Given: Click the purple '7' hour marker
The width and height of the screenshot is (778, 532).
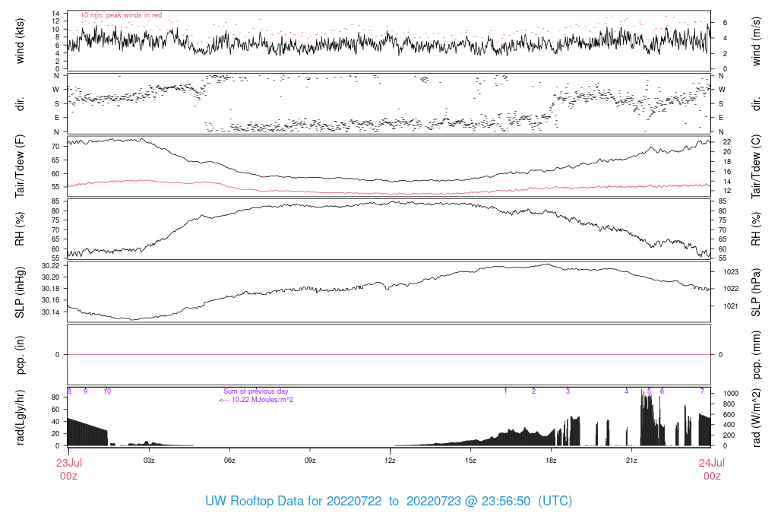Looking at the screenshot, I should point(702,391).
